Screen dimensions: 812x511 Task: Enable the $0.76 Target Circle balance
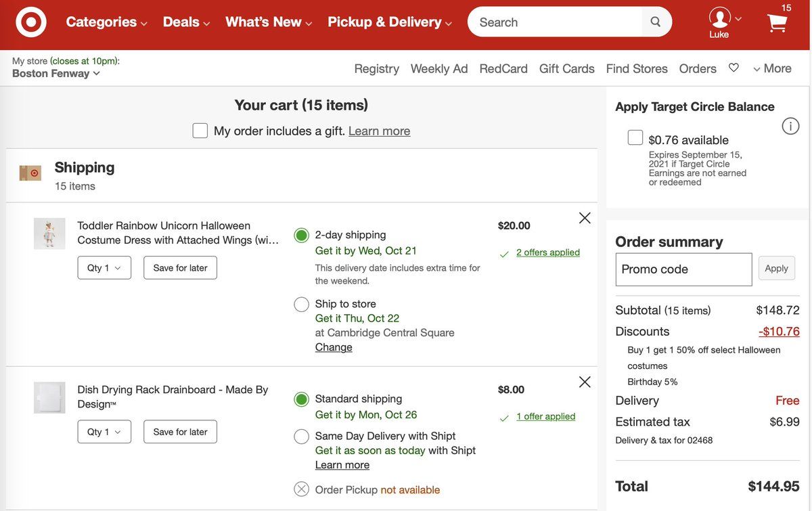(x=635, y=138)
